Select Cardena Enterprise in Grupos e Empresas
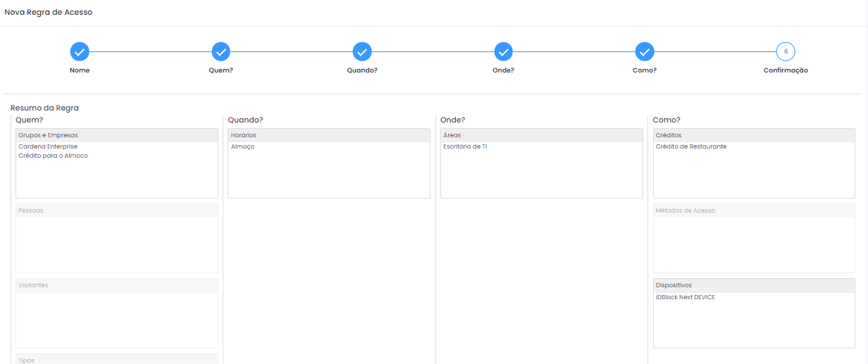Viewport: 868px width, 364px height. pyautogui.click(x=48, y=146)
